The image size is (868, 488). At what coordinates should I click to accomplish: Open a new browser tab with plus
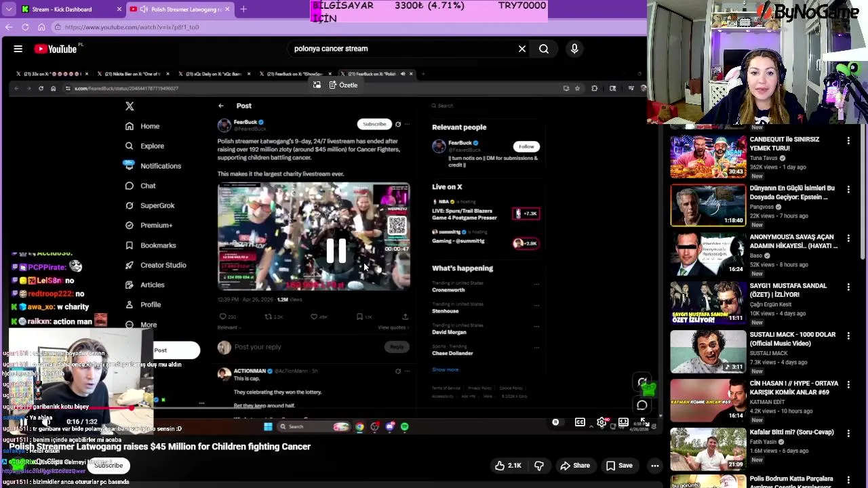click(x=243, y=9)
